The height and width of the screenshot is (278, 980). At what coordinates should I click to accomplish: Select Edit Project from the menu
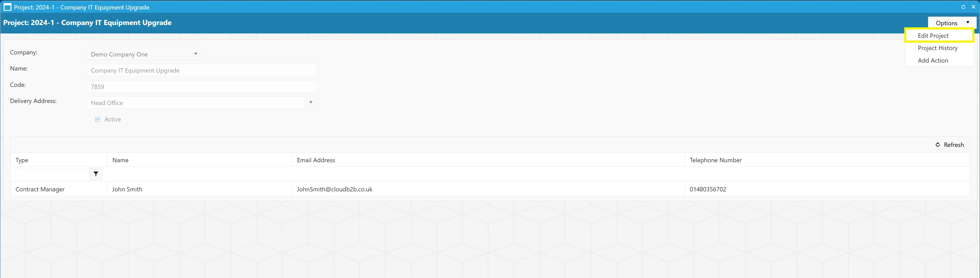coord(939,36)
